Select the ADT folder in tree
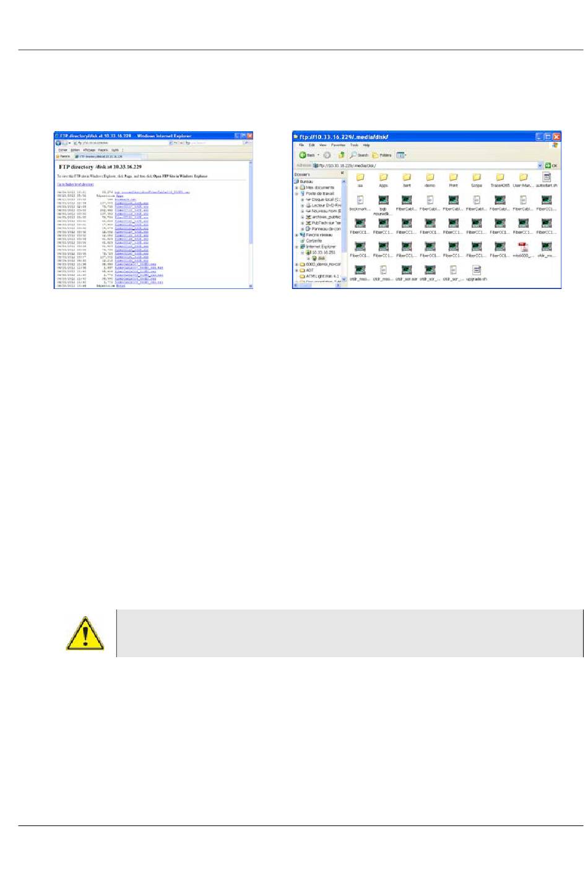The width and height of the screenshot is (588, 870). pyautogui.click(x=307, y=270)
